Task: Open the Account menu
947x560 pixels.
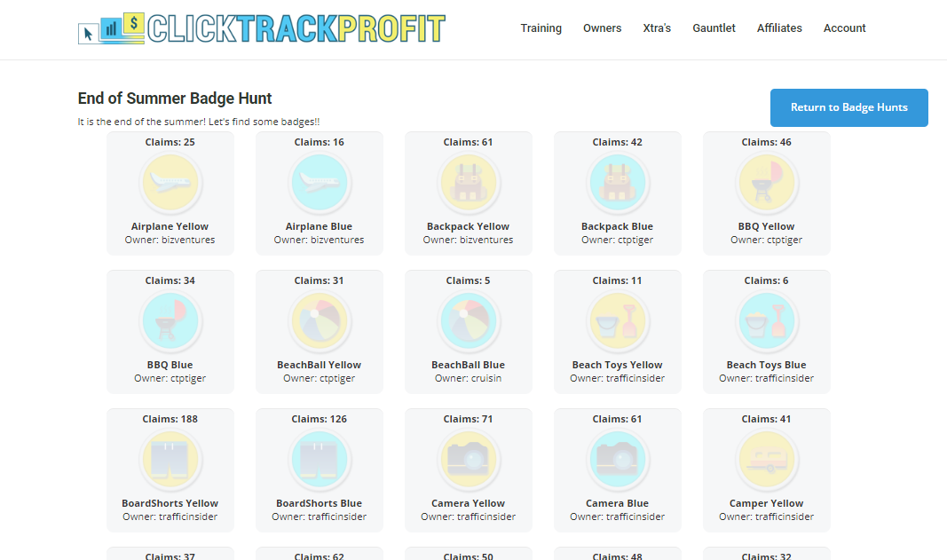Action: (x=844, y=28)
